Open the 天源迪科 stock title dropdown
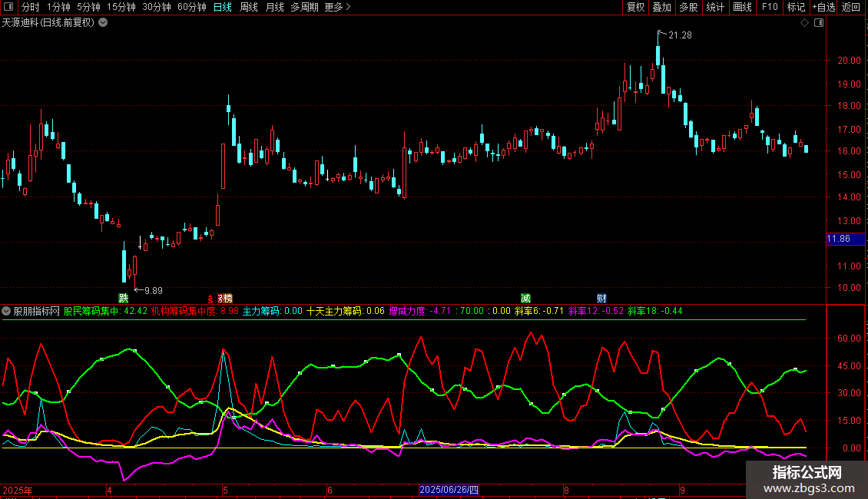Image resolution: width=868 pixels, height=499 pixels. [103, 23]
